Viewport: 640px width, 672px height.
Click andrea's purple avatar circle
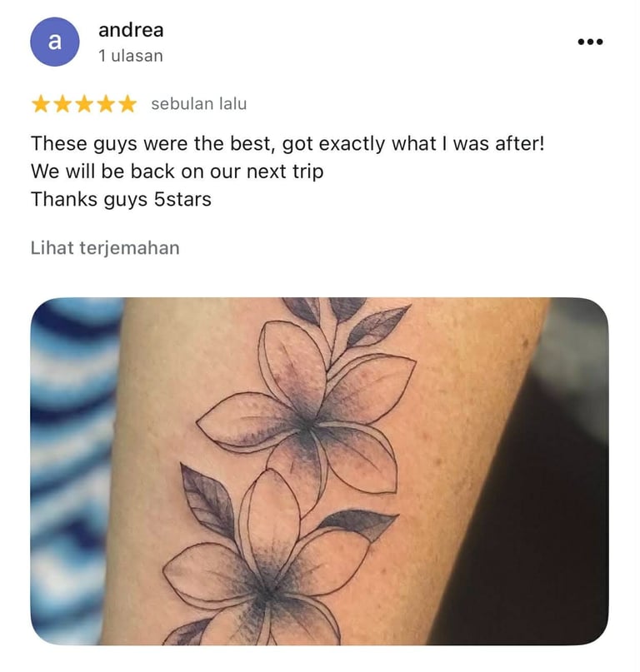tap(54, 42)
